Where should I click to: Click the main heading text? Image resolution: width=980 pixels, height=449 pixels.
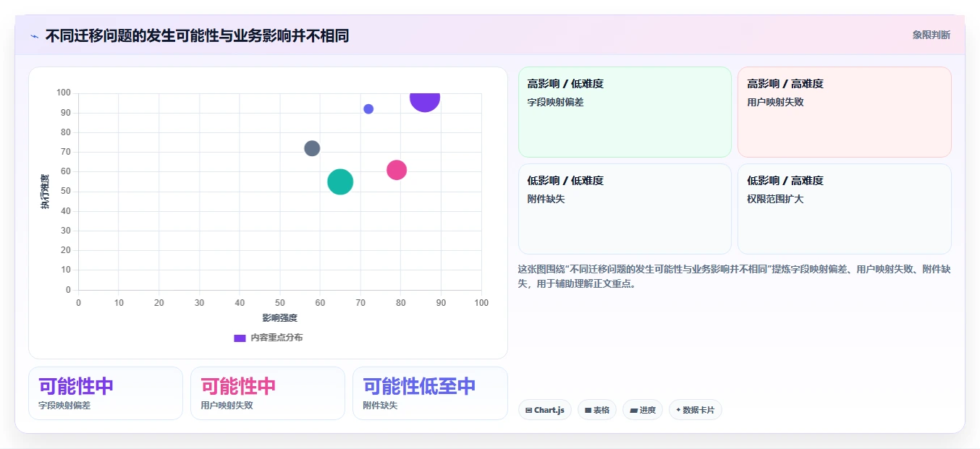pyautogui.click(x=197, y=35)
